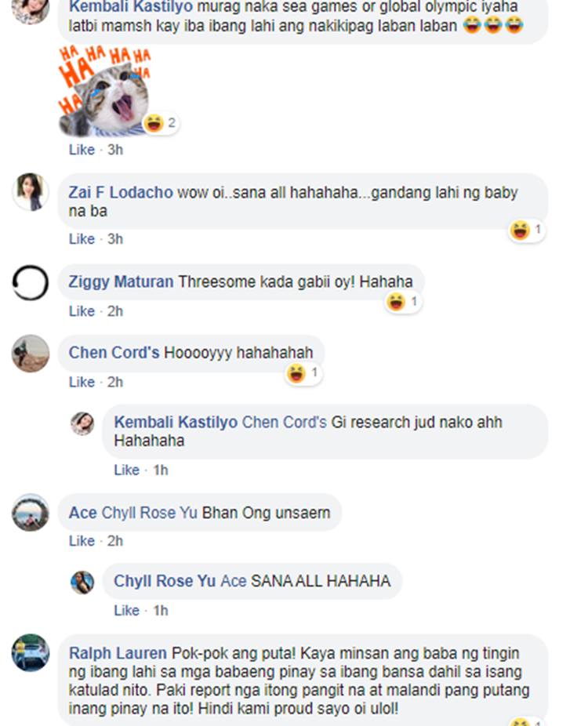Viewport: 588px width, 726px height.
Task: Open Chen Cord's profile avatar
Action: pyautogui.click(x=30, y=354)
